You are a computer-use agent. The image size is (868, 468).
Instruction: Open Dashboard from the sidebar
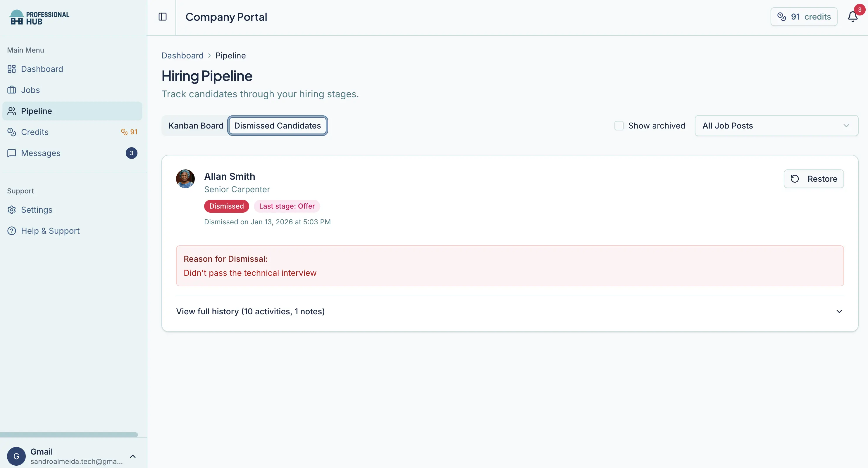point(42,69)
